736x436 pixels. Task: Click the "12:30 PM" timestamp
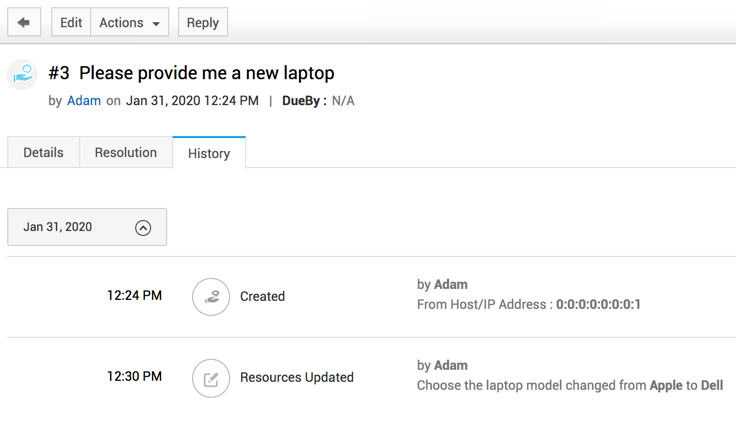click(x=134, y=376)
